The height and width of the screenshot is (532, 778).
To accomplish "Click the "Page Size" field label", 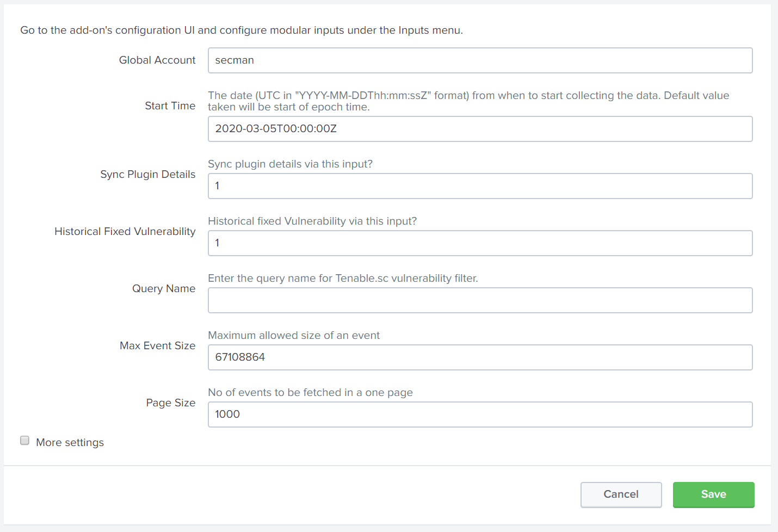I will 170,403.
